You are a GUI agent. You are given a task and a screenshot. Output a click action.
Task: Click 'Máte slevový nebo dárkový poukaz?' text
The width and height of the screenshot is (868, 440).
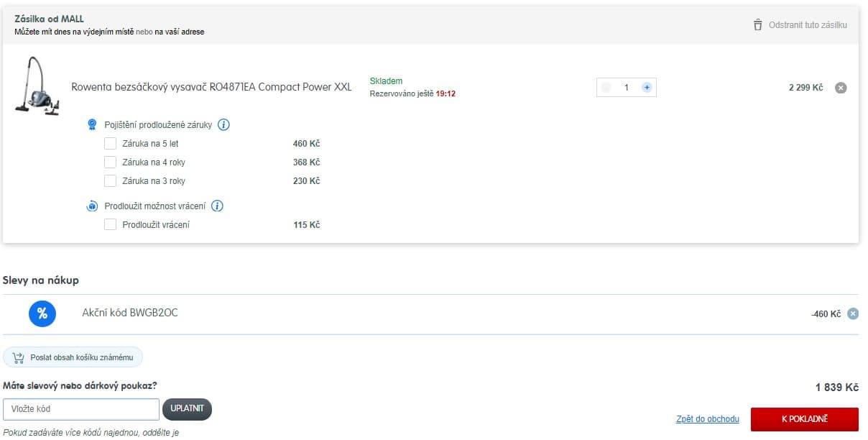click(80, 385)
